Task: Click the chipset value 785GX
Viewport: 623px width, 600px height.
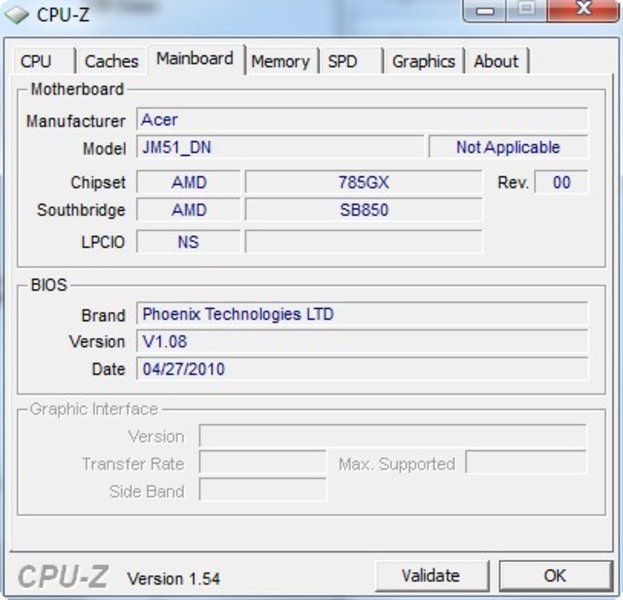Action: coord(364,182)
